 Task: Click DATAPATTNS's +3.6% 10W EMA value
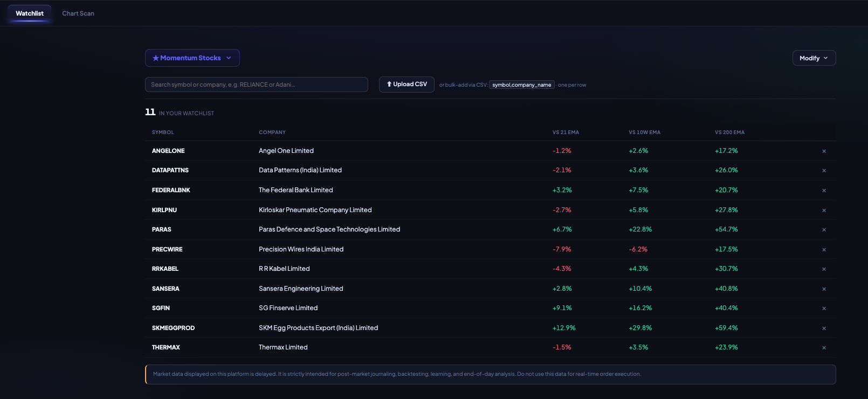click(x=638, y=170)
